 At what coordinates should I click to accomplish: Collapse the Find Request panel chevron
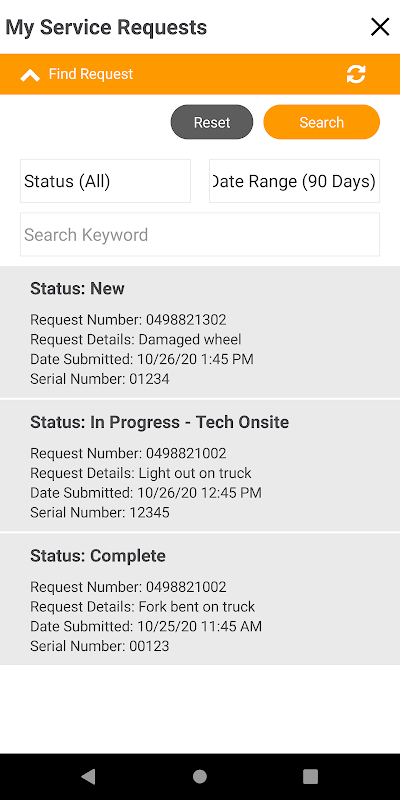coord(30,76)
